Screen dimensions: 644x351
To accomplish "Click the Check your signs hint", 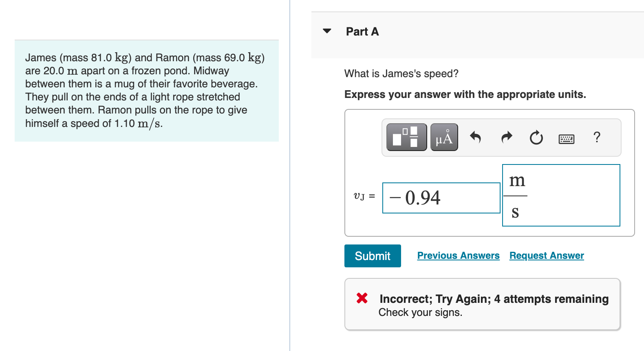I will pos(421,312).
